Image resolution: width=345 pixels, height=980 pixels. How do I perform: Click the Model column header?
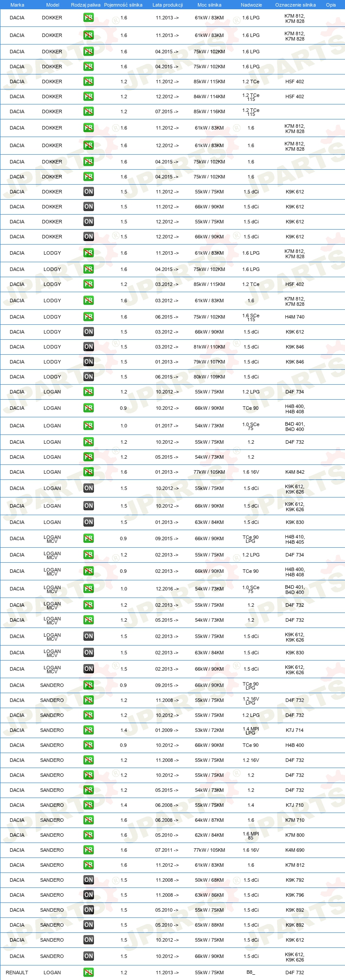pos(52,5)
